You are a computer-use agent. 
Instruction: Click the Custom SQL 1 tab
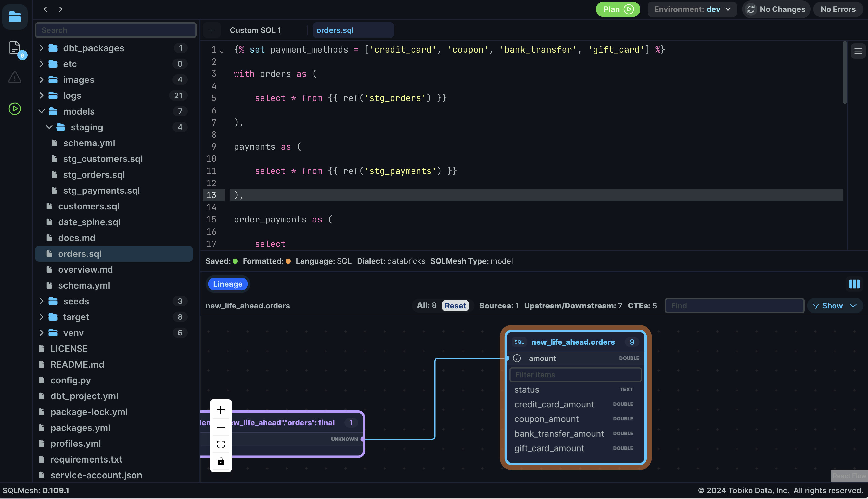pos(255,30)
